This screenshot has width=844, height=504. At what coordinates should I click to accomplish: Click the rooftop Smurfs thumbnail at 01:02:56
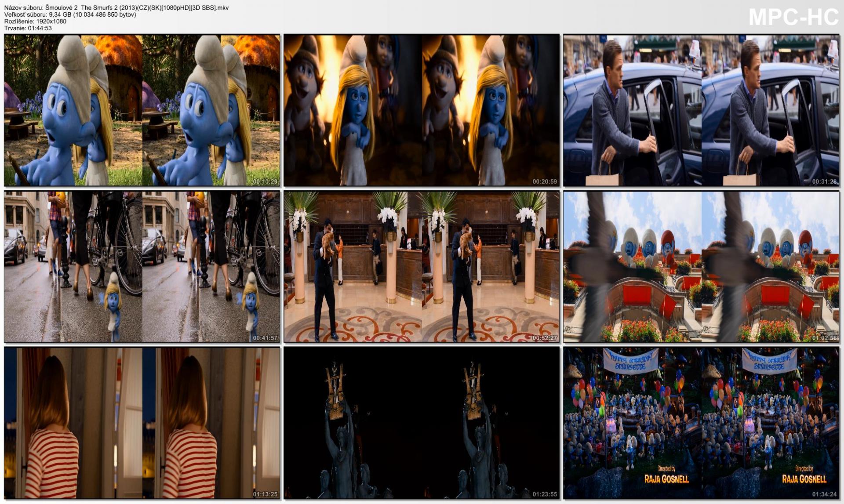[x=701, y=266]
